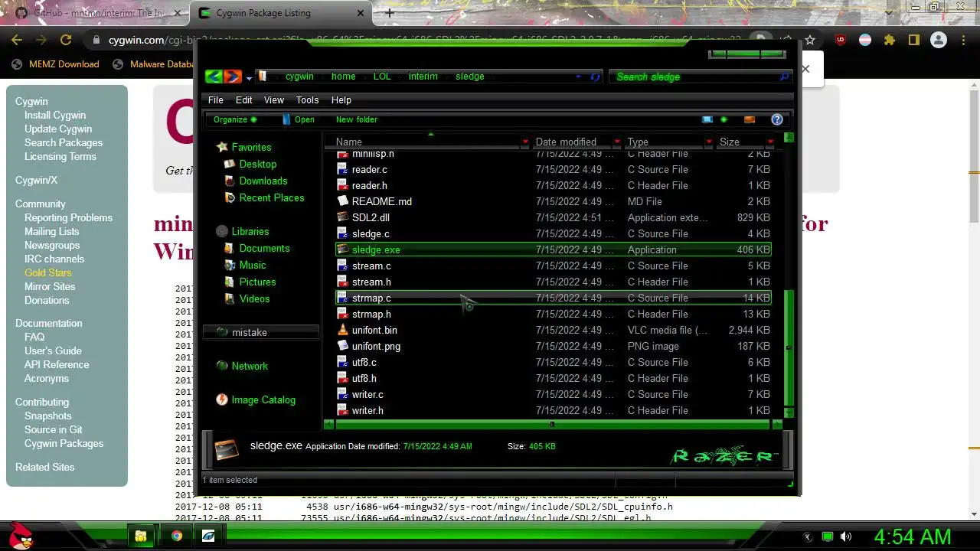Open address bar previous locations dropdown
This screenshot has height=551, width=980.
point(579,77)
